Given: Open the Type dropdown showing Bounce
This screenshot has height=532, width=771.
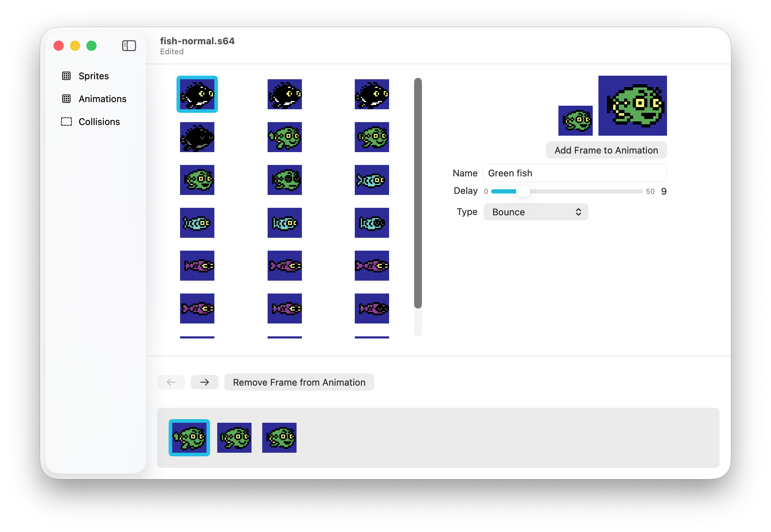Looking at the screenshot, I should 536,212.
